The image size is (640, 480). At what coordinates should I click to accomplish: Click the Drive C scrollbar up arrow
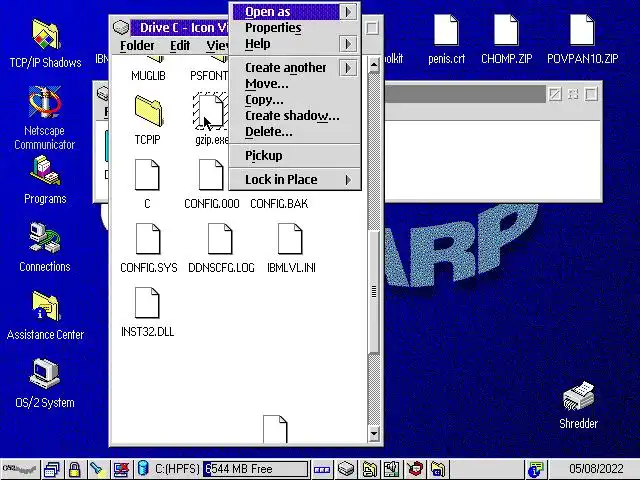pos(373,64)
